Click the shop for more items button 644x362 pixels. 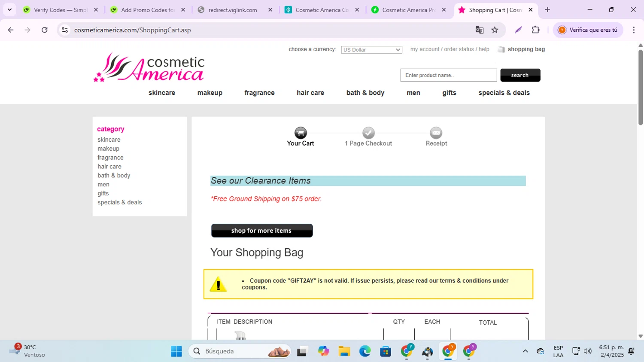click(x=262, y=231)
